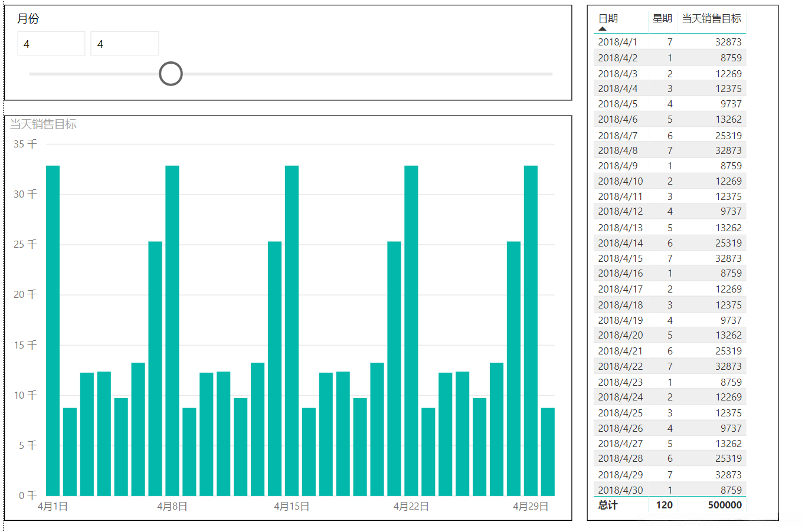Pick the chart bar above 4月29日

coord(531,330)
